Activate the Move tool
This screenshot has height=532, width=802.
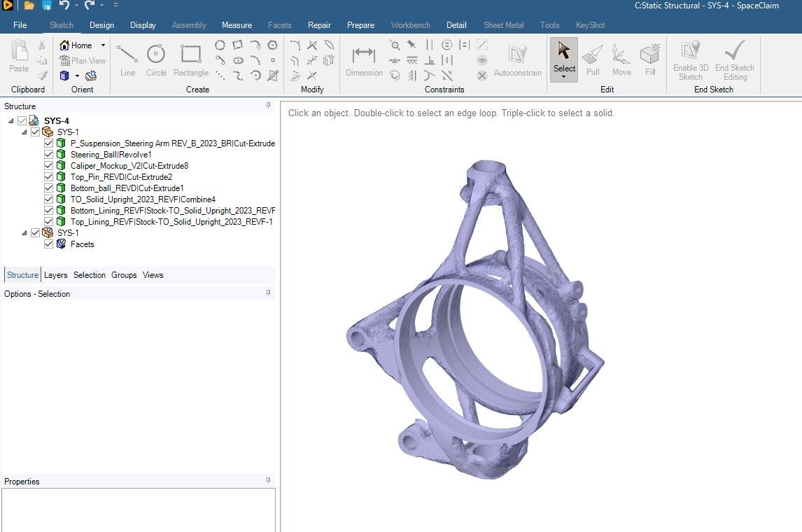tap(621, 60)
